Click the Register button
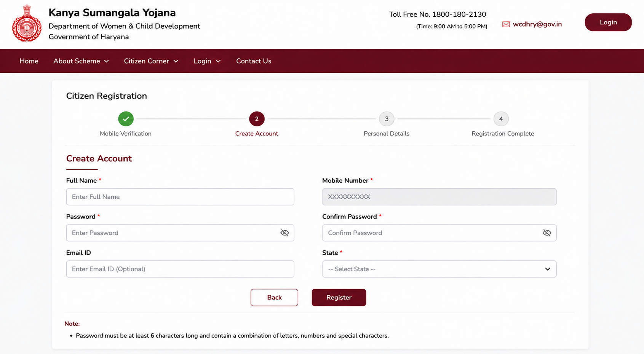The image size is (644, 354). coord(339,297)
